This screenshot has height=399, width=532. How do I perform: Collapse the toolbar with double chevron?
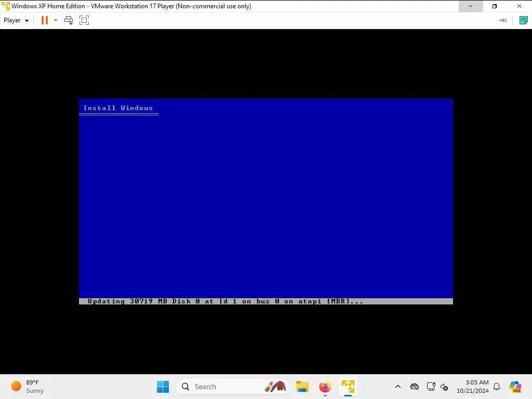(503, 20)
